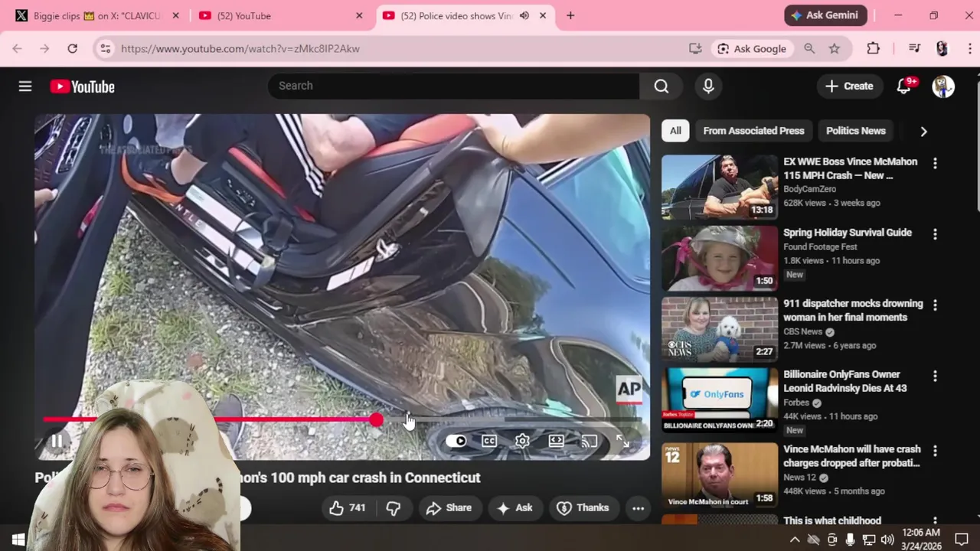The image size is (980, 551).
Task: Filter by From Associated Press chip
Action: (753, 131)
